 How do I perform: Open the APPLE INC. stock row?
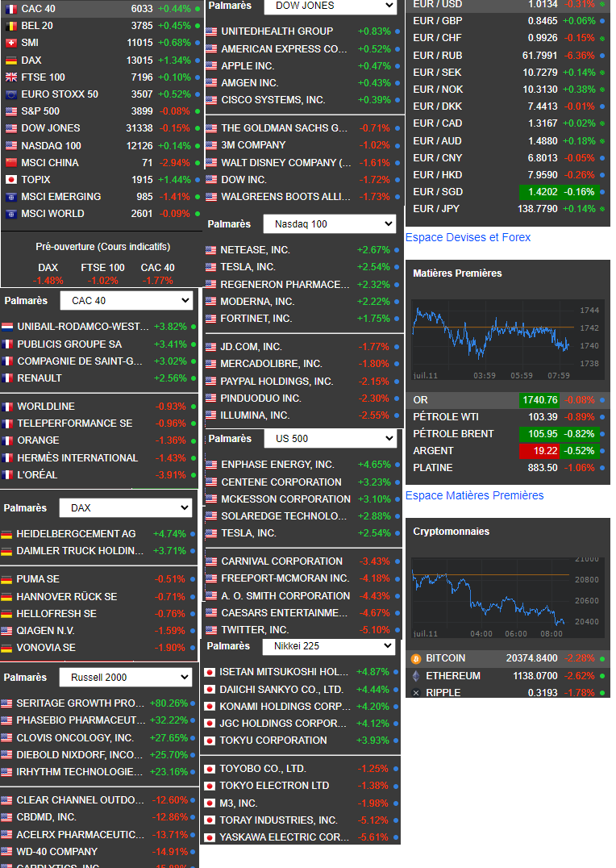[x=304, y=66]
